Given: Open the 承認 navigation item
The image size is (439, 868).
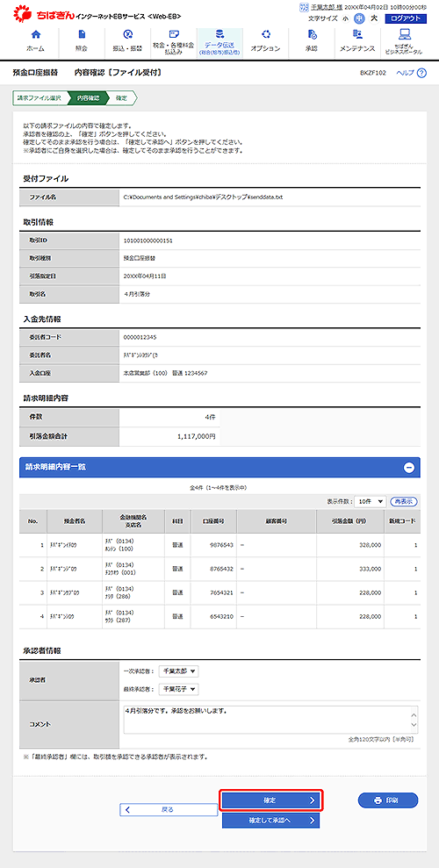Looking at the screenshot, I should tap(311, 41).
